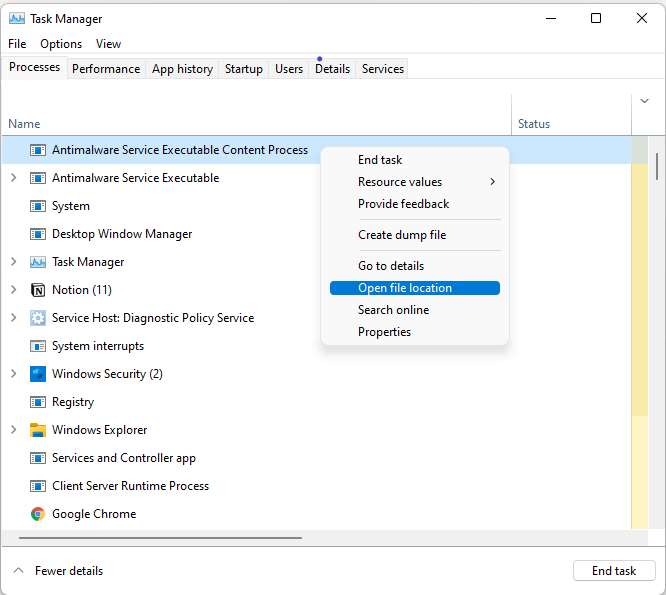666x595 pixels.
Task: Click the Google Chrome process icon
Action: [x=38, y=514]
